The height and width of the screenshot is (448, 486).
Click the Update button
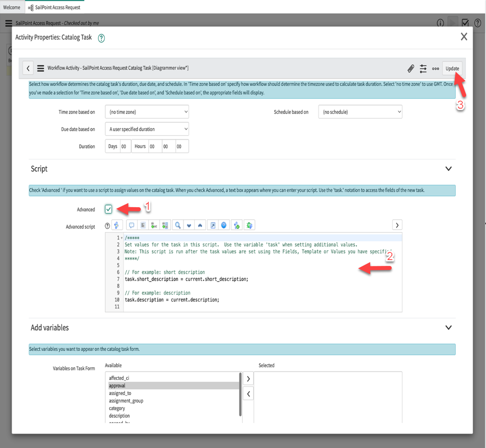tap(452, 68)
